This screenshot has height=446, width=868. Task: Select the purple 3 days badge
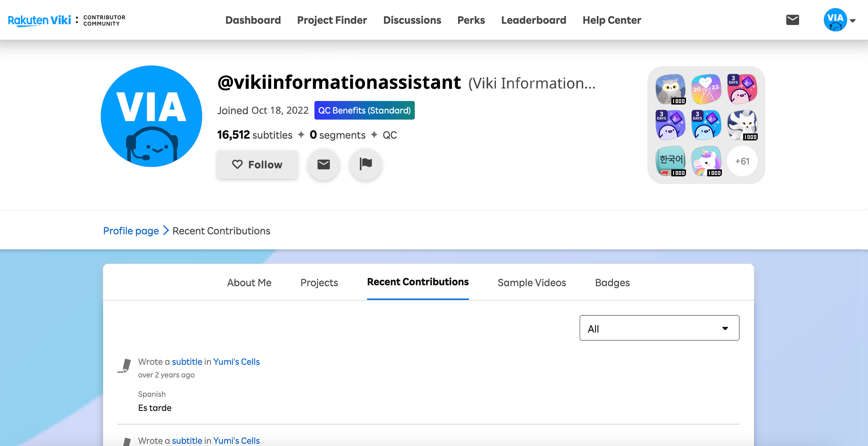671,125
